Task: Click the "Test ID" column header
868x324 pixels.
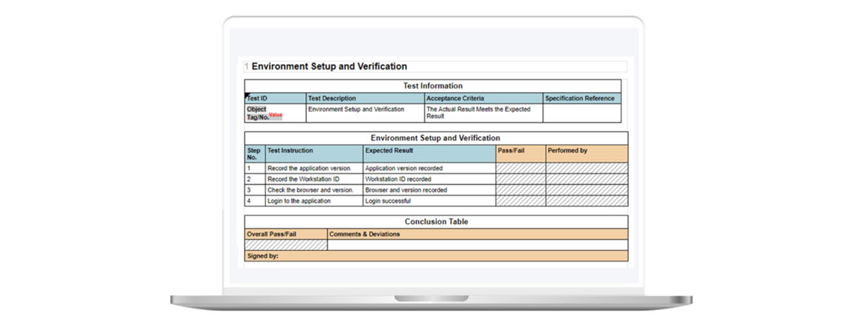Action: coord(275,98)
